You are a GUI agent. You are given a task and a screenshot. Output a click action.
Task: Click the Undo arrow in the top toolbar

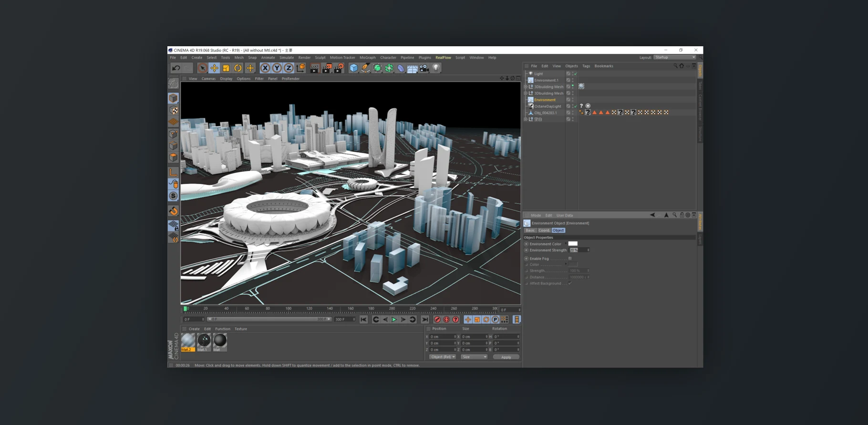pos(176,68)
